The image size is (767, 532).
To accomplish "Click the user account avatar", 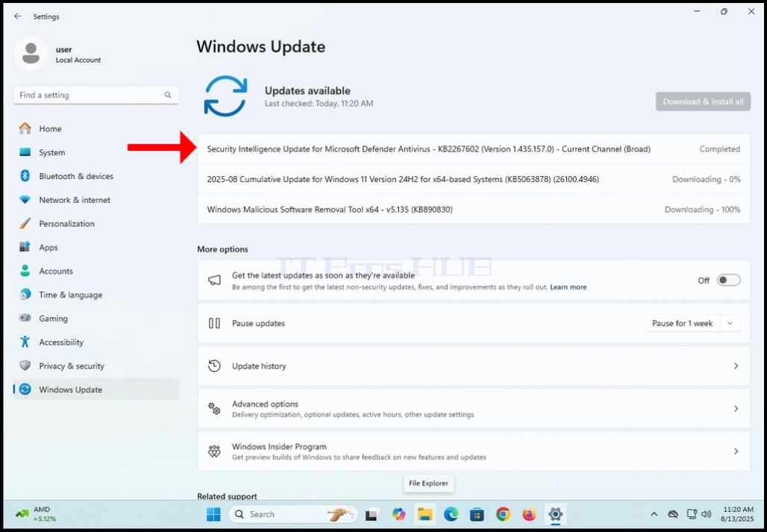I will pyautogui.click(x=31, y=53).
